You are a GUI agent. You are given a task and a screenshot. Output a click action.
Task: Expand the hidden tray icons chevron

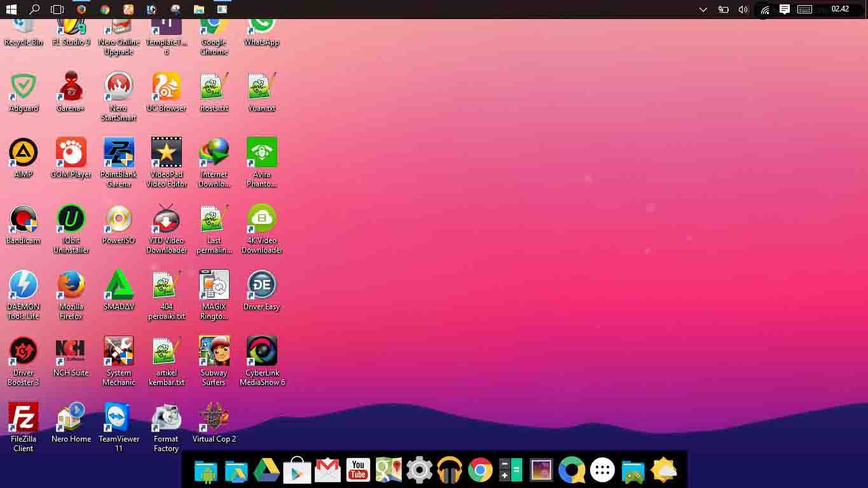tap(703, 10)
